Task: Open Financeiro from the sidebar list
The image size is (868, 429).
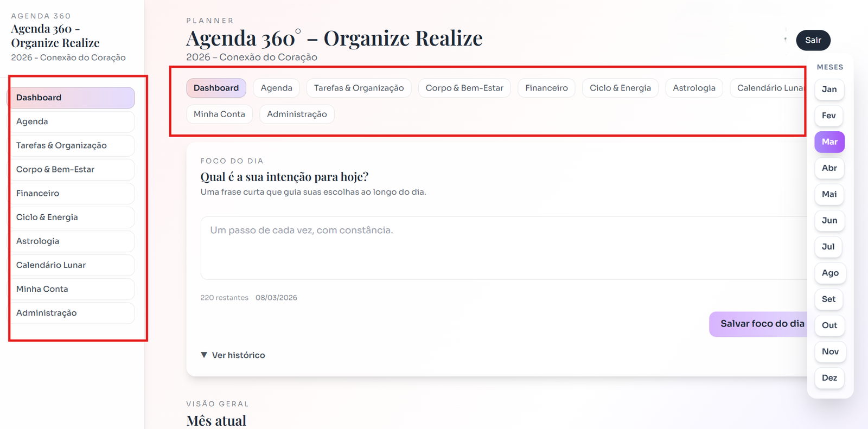Action: [71, 193]
